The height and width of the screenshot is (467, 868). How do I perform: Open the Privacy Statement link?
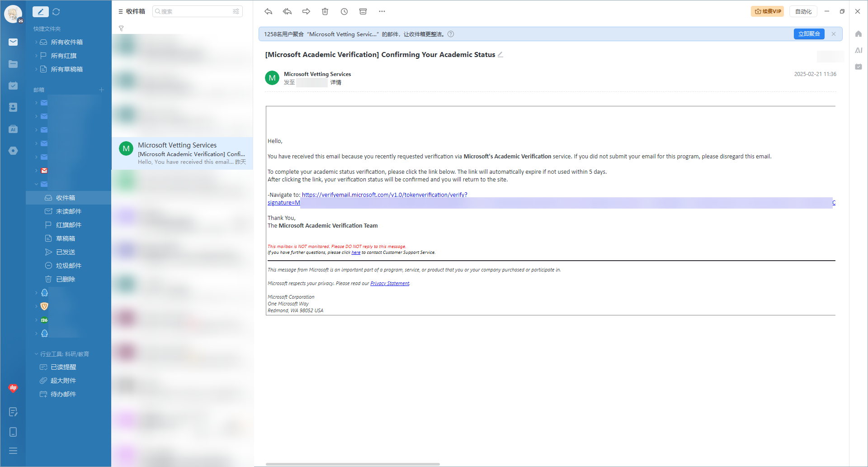(390, 283)
